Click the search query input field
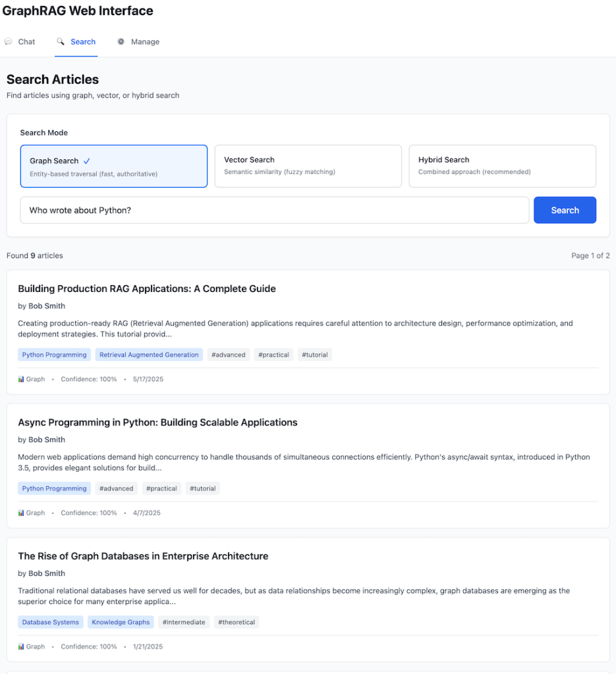 274,210
